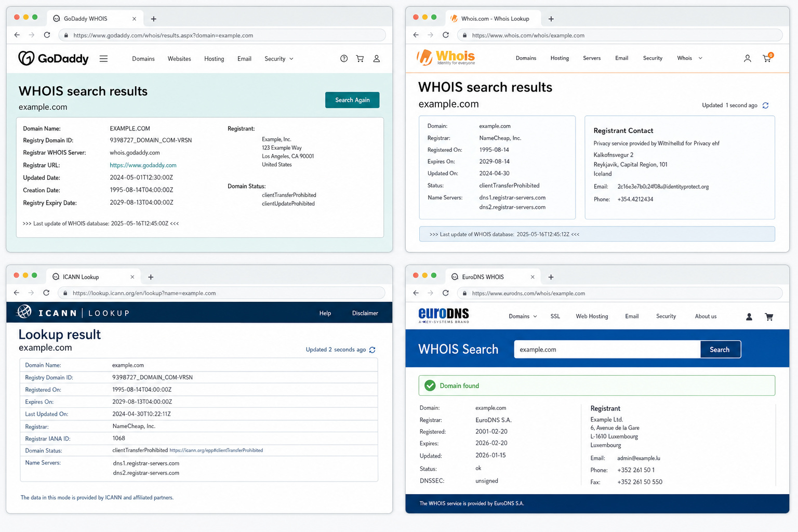
Task: Refresh ICANN lookup updated 2 seconds ago
Action: [x=372, y=350]
